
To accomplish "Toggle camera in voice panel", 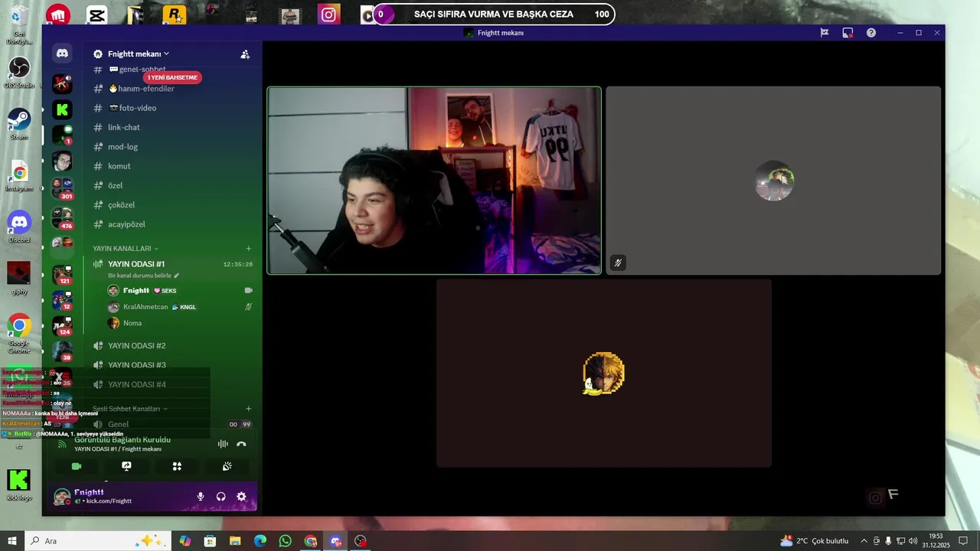I will [x=76, y=466].
